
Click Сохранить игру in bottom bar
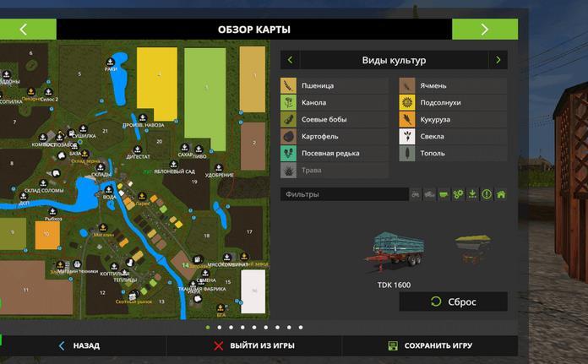[429, 345]
